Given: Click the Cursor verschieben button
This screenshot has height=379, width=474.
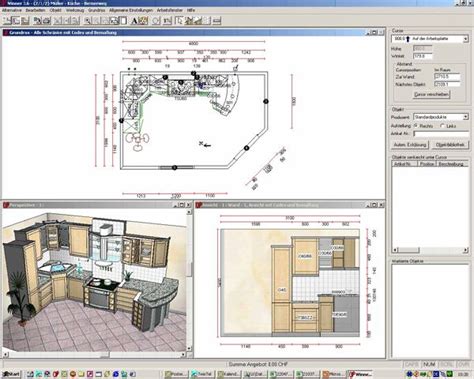Looking at the screenshot, I should (x=431, y=94).
